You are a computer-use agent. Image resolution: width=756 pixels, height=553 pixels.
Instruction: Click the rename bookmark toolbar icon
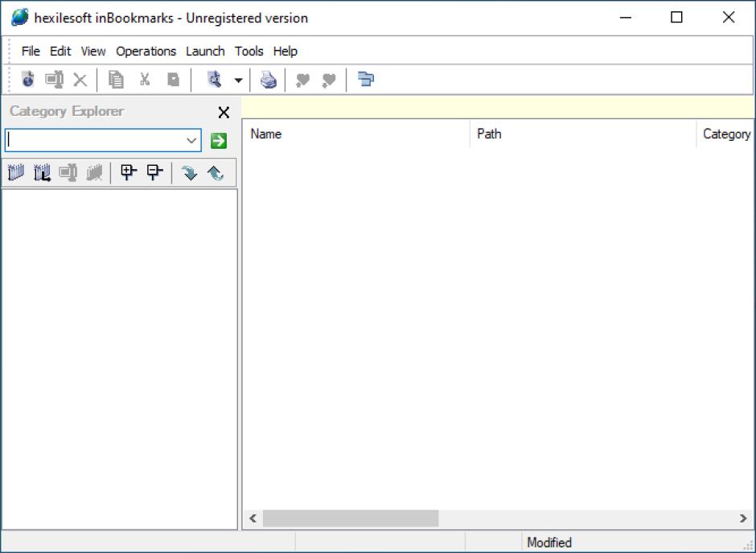pos(55,79)
